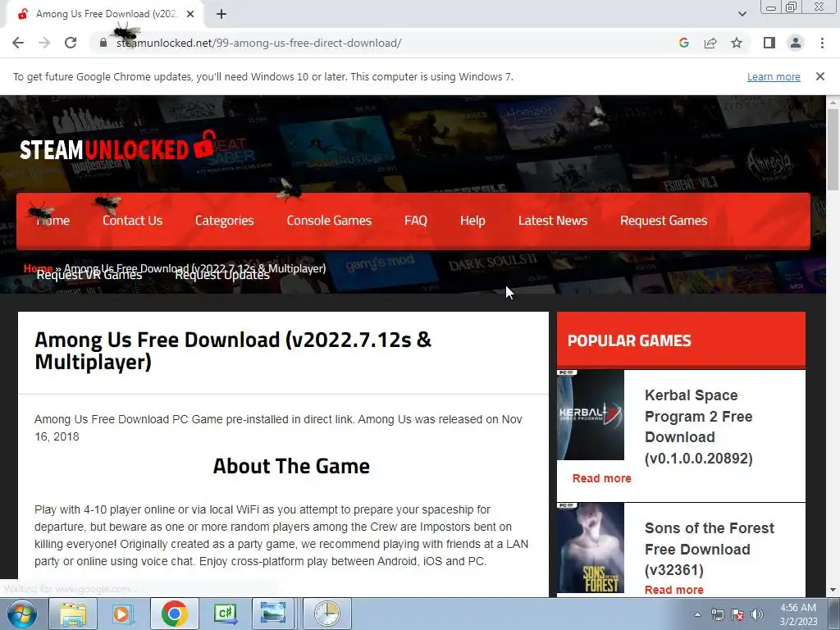The height and width of the screenshot is (630, 840).
Task: Open the Learn more link
Action: pos(774,76)
